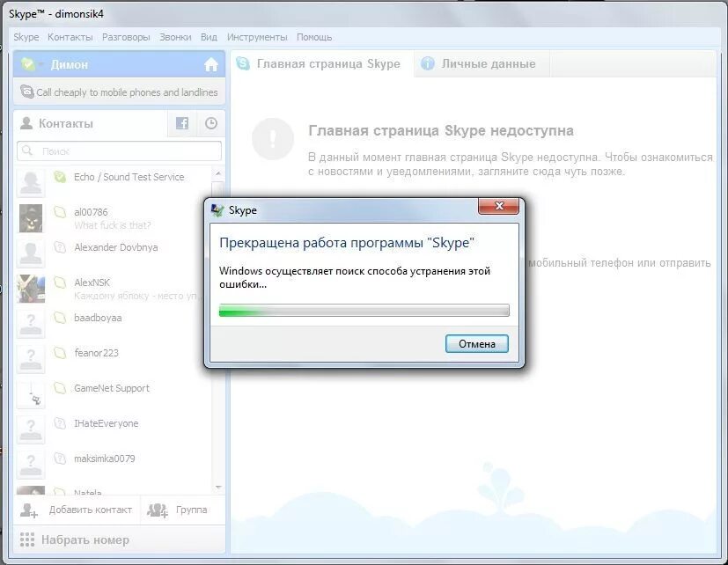Click exclamation icon on unavailable page
This screenshot has width=728, height=565.
point(273,138)
